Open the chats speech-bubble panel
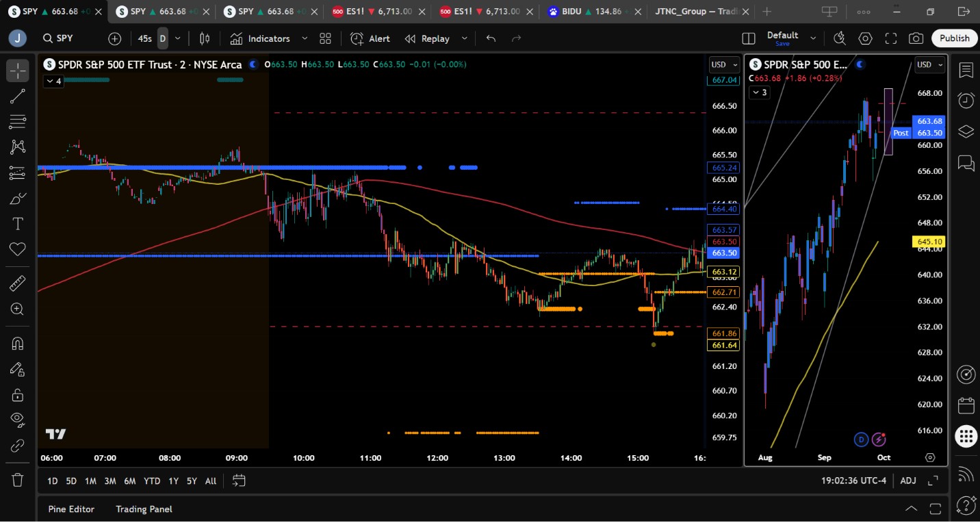The height and width of the screenshot is (523, 980). tap(966, 162)
